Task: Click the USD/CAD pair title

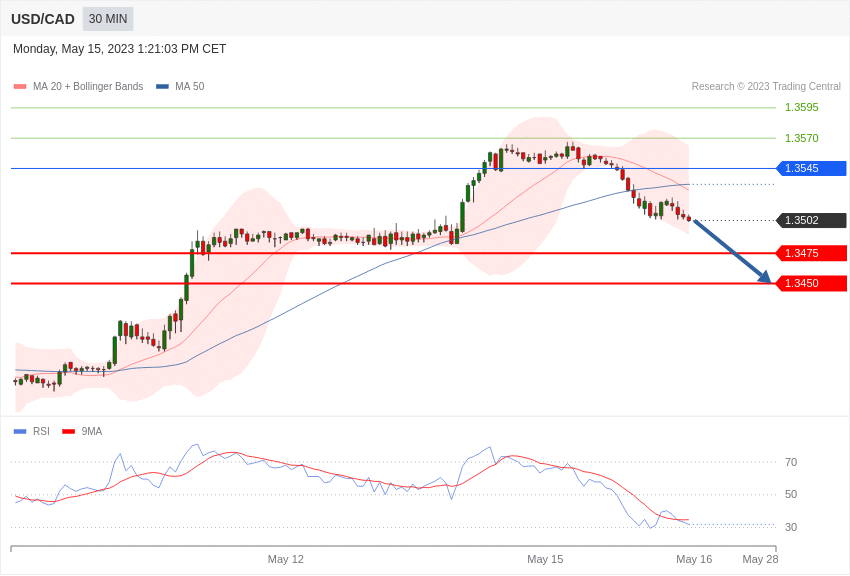Action: [x=43, y=20]
